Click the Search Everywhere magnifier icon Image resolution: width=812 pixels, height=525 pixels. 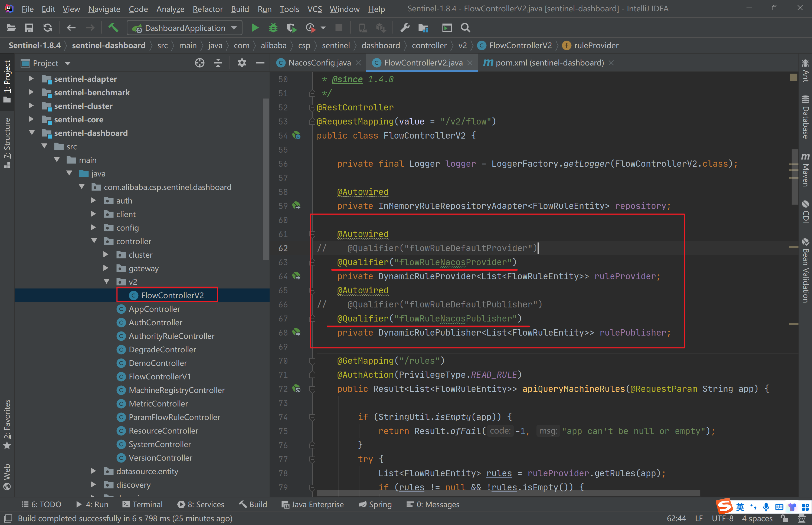click(466, 28)
